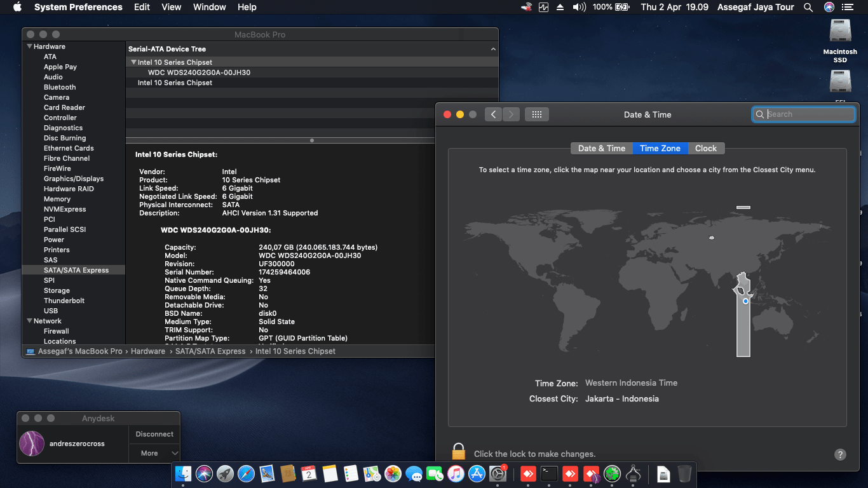Image resolution: width=868 pixels, height=488 pixels.
Task: Open help question mark button
Action: [840, 454]
